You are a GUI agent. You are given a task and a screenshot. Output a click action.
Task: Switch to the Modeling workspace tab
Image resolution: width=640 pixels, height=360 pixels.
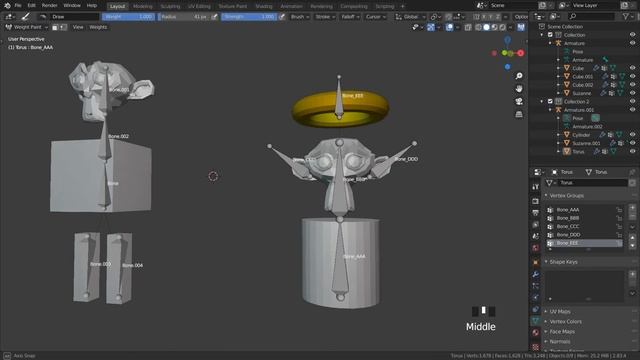click(x=142, y=6)
